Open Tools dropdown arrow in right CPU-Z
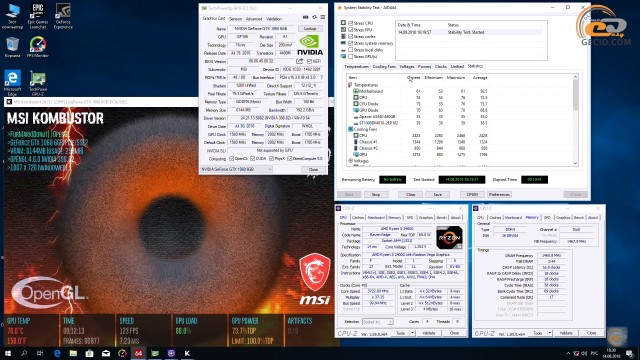The image size is (640, 360). coord(550,333)
